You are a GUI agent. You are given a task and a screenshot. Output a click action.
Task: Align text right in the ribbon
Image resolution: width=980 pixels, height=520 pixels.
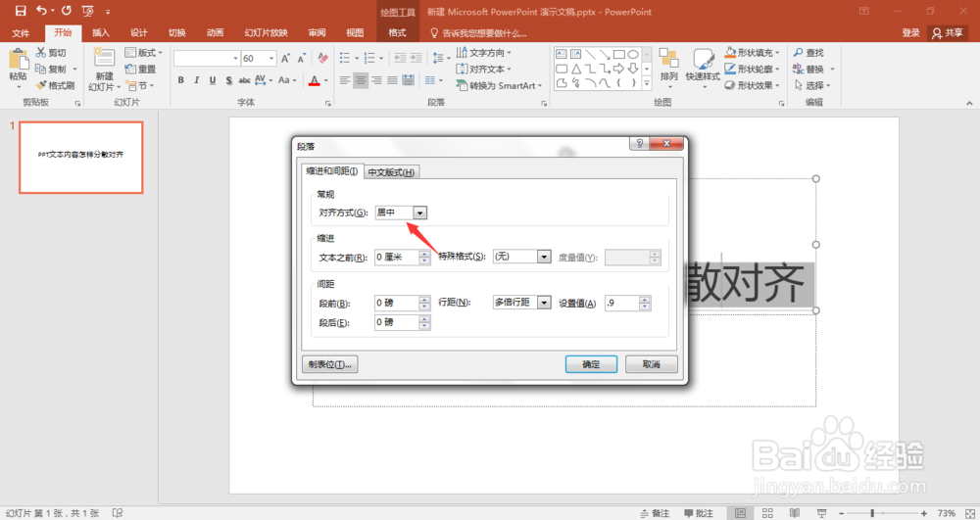tap(376, 80)
